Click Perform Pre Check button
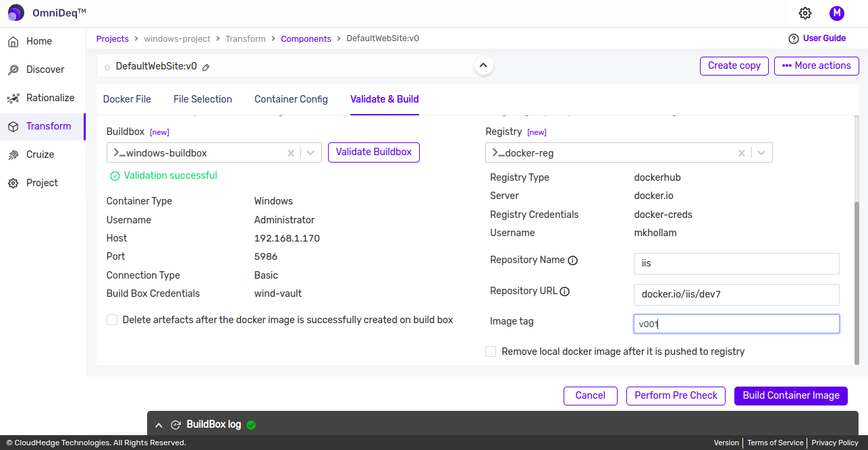Viewport: 868px width, 450px height. click(x=676, y=396)
